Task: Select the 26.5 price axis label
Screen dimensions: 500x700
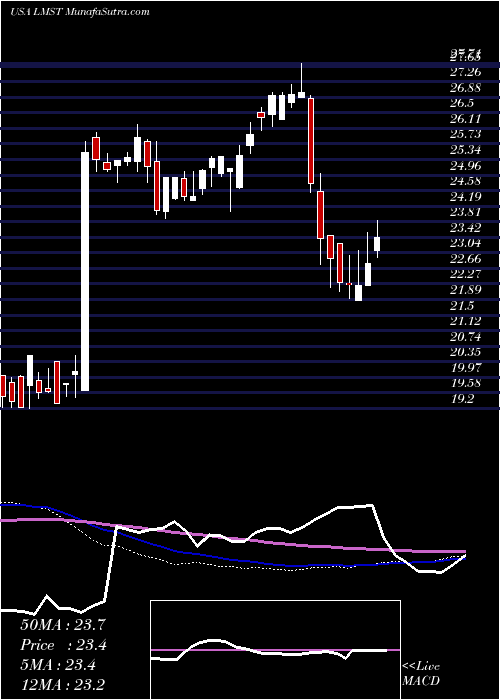Action: coord(462,103)
